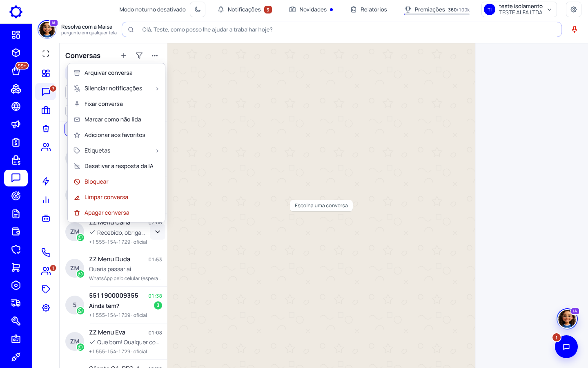Open the gear settings icon in secondary sidebar
The image size is (588, 368).
click(46, 307)
